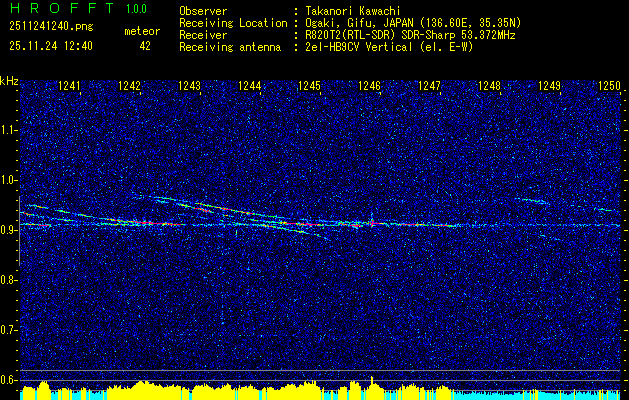Click the 1242 time axis marker
The width and height of the screenshot is (629, 400).
point(130,85)
